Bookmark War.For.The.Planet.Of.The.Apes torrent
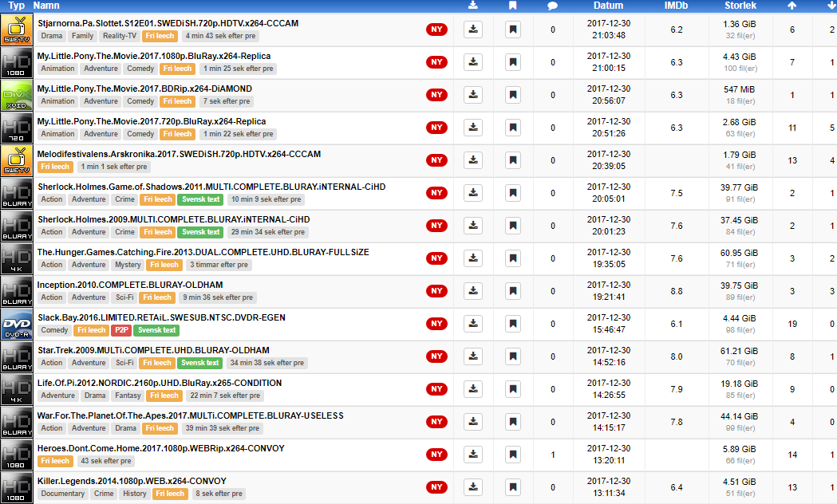837x504 pixels. pyautogui.click(x=513, y=422)
